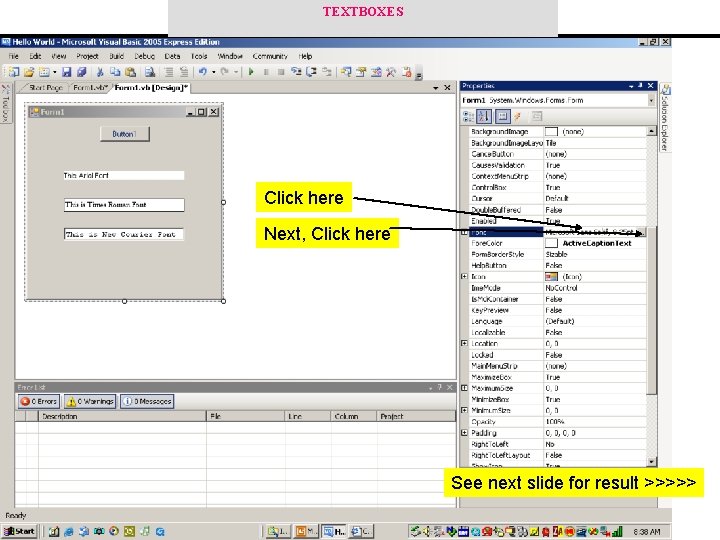Open the Error List toolbar icon
The image size is (720, 540).
click(x=407, y=72)
